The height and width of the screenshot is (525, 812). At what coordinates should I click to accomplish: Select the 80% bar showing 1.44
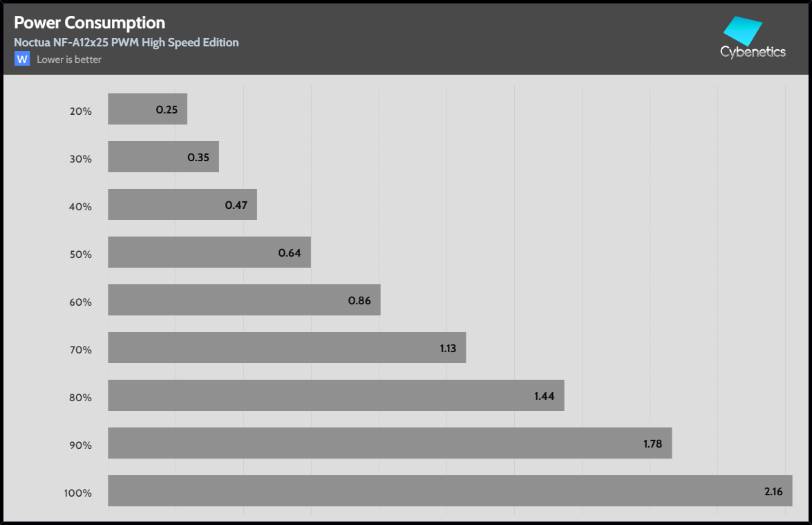336,396
